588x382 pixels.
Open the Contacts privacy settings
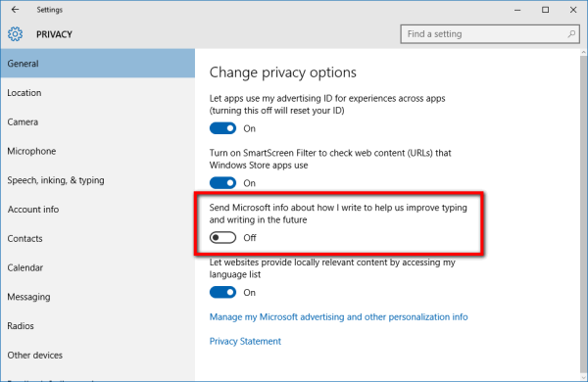point(98,238)
